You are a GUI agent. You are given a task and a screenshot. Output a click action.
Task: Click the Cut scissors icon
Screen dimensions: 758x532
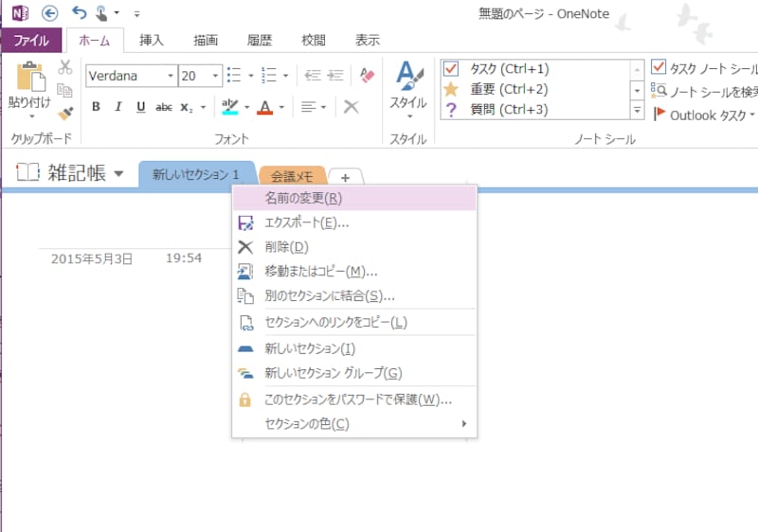[x=64, y=67]
